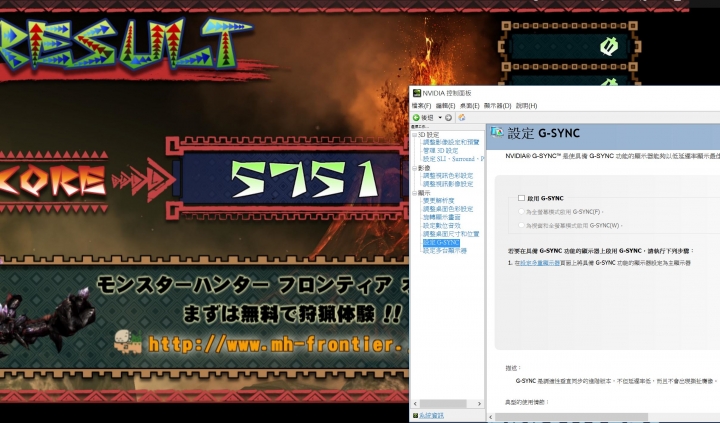Open the 說明(H) menu
Viewport: 720px width, 423px height.
526,106
